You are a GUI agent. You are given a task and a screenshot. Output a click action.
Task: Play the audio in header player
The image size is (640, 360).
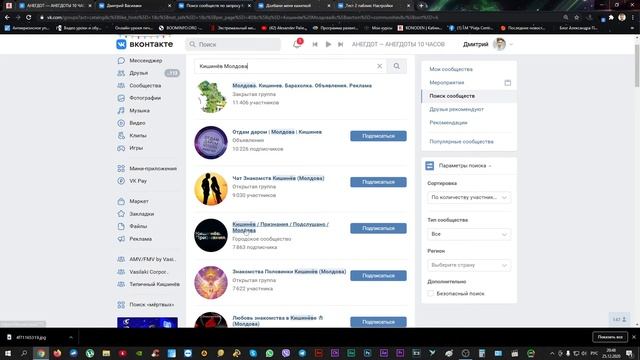pyautogui.click(x=328, y=44)
